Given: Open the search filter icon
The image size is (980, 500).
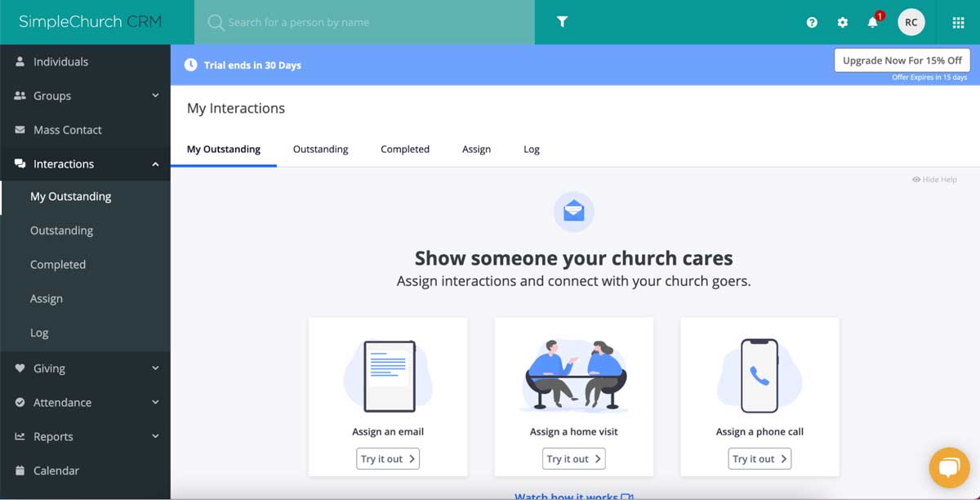Looking at the screenshot, I should pyautogui.click(x=562, y=22).
